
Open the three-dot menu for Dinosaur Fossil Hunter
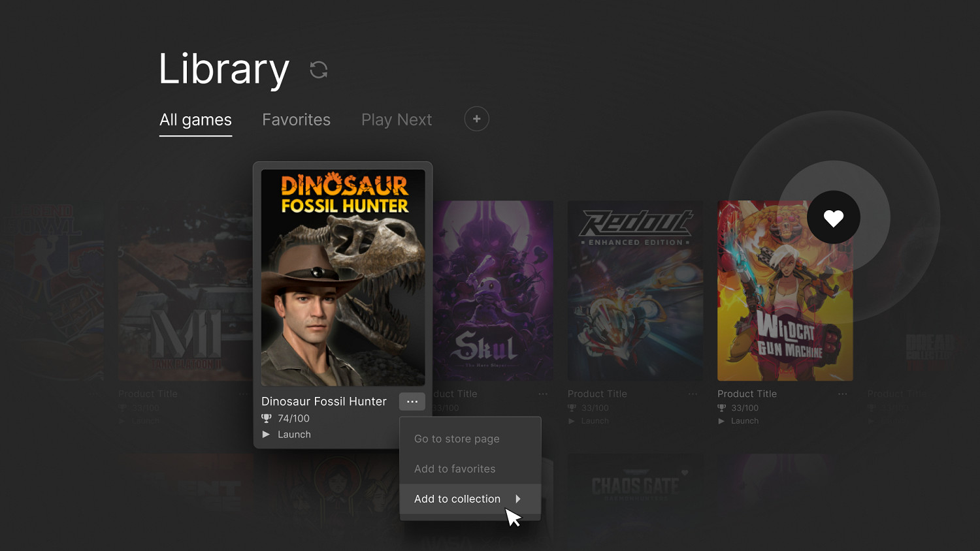[x=412, y=401]
